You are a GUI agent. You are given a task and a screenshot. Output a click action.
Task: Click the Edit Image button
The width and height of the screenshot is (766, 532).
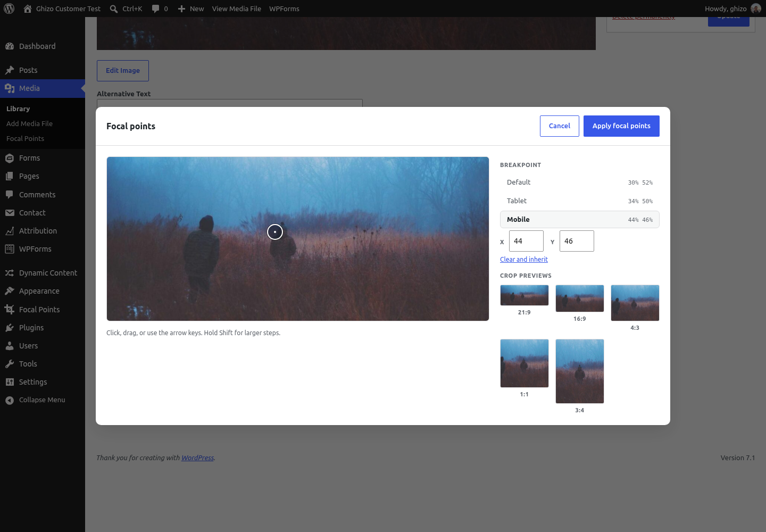pos(123,71)
